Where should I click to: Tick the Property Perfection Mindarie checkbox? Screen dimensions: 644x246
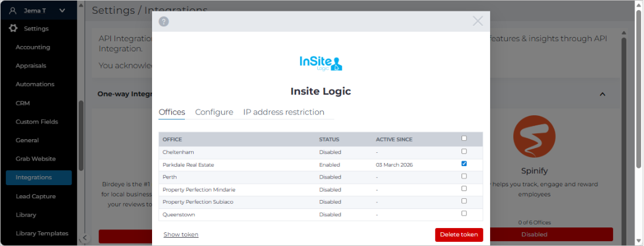(x=464, y=189)
